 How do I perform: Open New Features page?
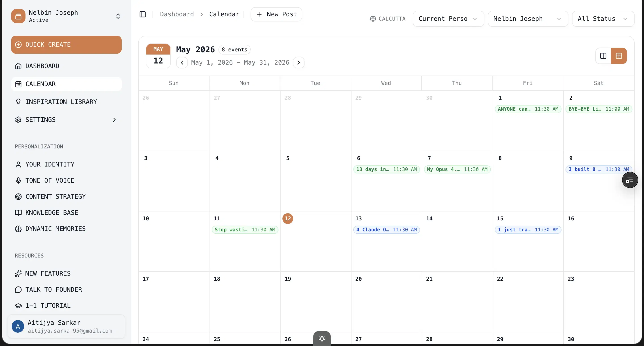[66, 273]
